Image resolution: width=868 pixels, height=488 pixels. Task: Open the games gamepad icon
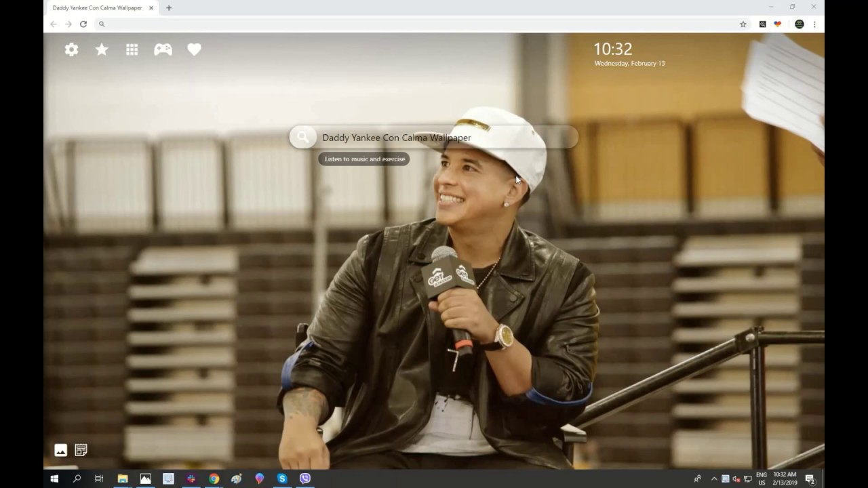163,49
